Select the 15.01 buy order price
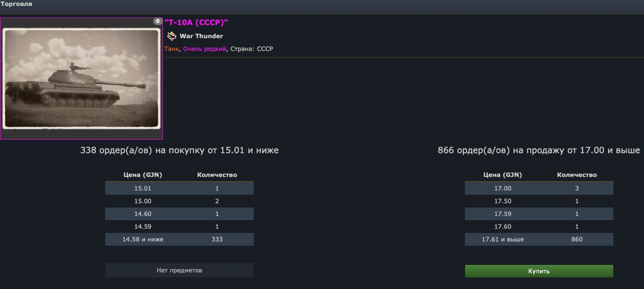 point(143,188)
